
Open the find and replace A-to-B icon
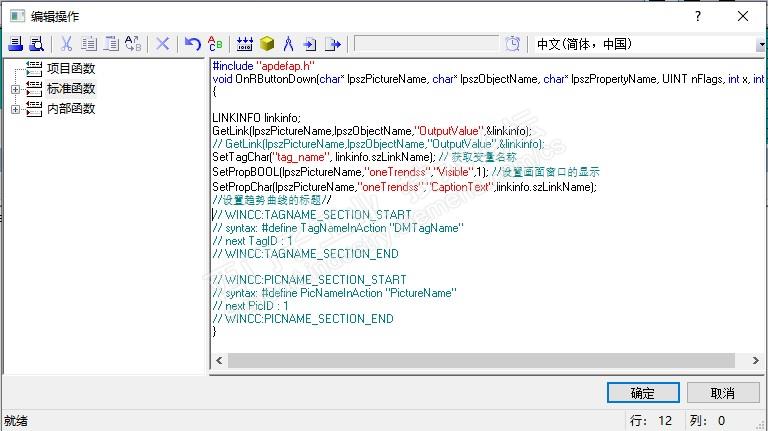(x=133, y=44)
